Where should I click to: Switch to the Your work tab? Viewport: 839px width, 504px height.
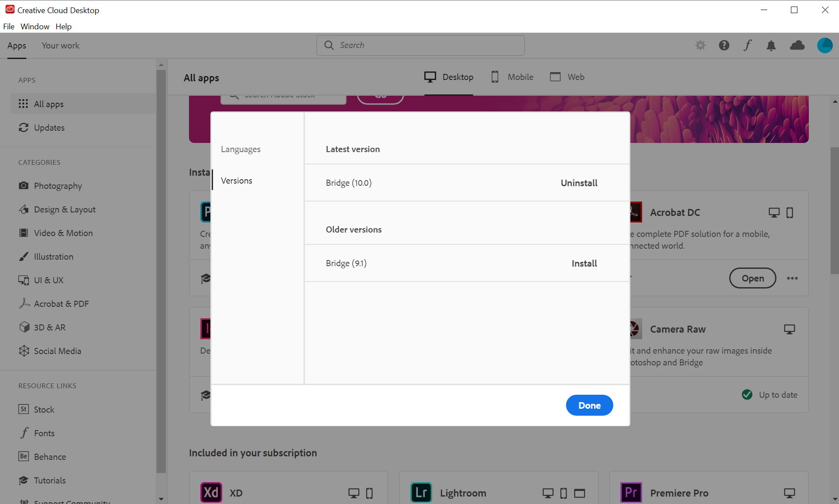point(60,45)
